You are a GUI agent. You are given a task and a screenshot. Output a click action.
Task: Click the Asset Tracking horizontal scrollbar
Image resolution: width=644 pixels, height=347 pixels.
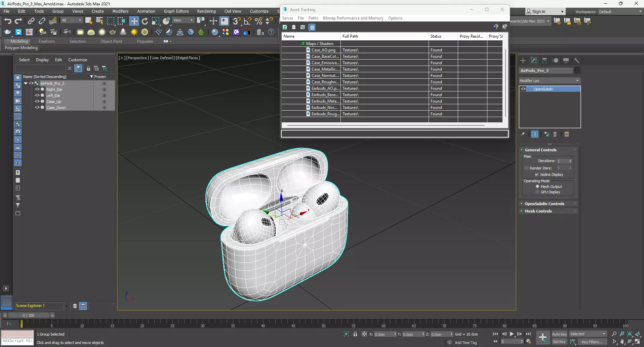[x=386, y=125]
